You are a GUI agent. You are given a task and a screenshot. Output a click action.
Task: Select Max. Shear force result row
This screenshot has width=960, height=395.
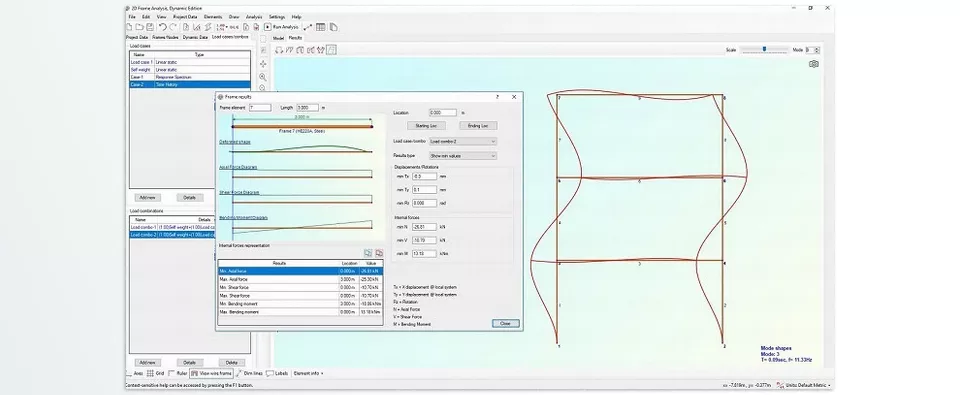point(301,296)
